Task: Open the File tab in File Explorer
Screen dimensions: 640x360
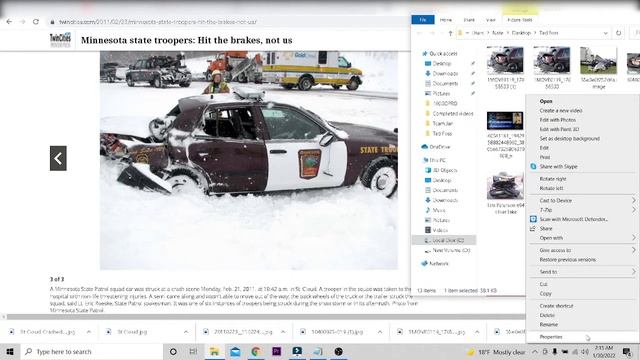Action: click(423, 20)
